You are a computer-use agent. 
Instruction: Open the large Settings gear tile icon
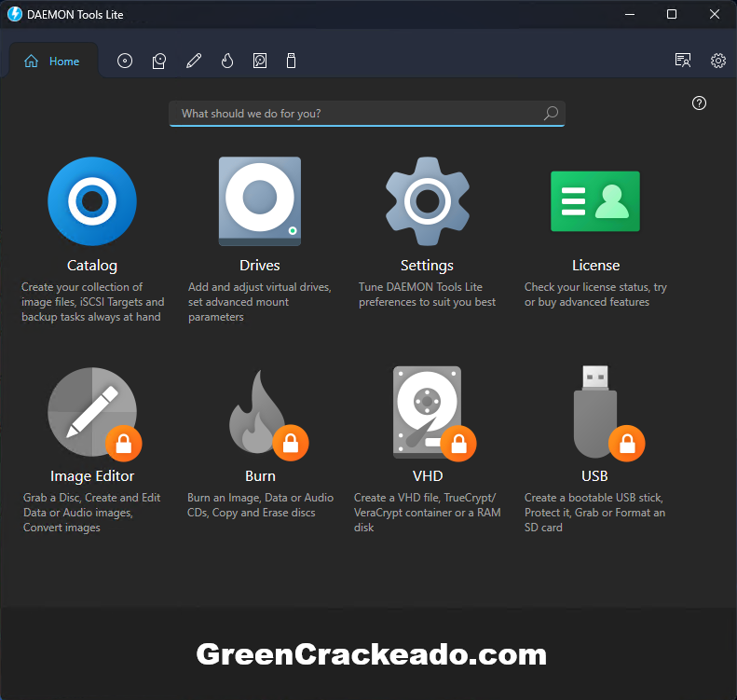428,201
